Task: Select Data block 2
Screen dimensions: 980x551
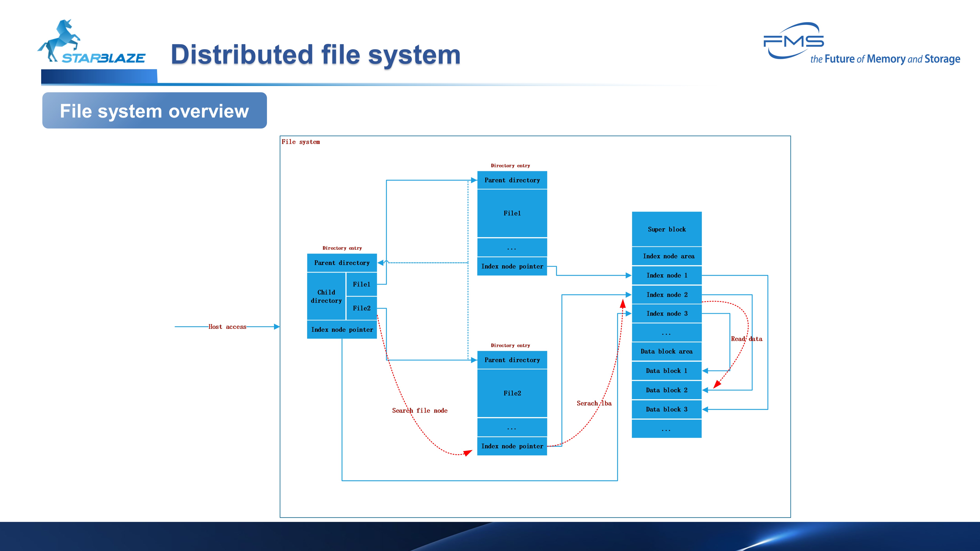Action: (x=667, y=390)
